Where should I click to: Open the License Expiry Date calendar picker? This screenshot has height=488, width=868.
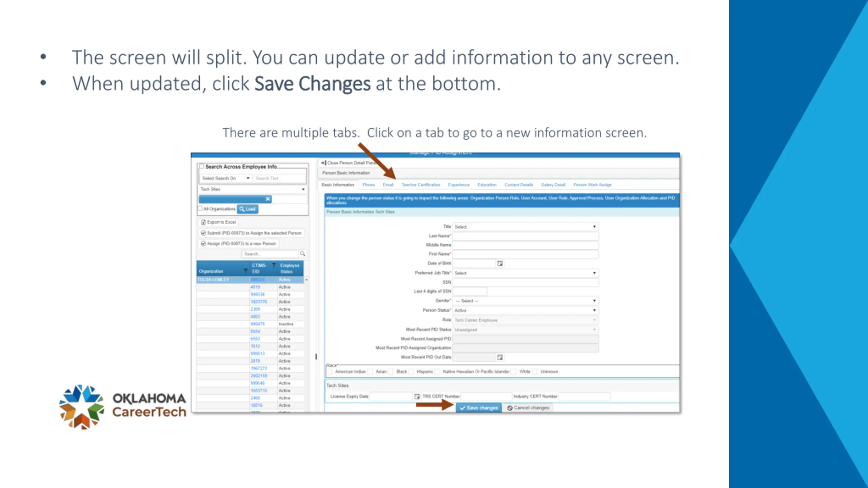[x=417, y=396]
